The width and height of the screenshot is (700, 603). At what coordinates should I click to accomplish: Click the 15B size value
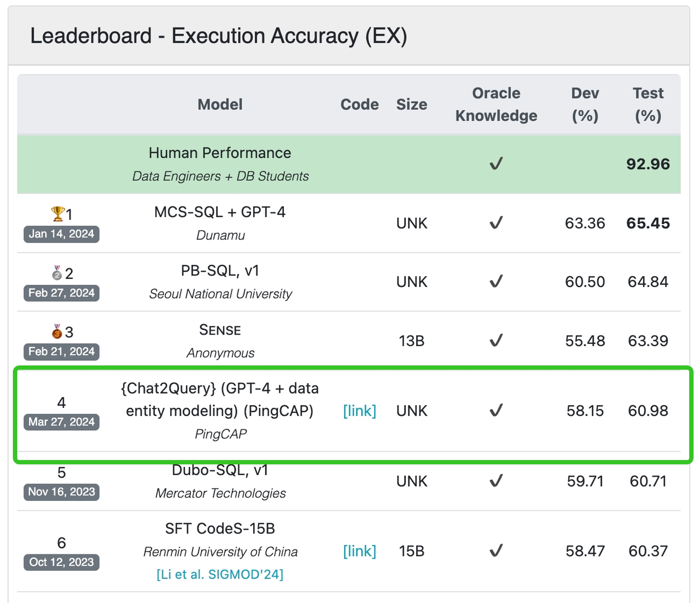click(x=412, y=551)
